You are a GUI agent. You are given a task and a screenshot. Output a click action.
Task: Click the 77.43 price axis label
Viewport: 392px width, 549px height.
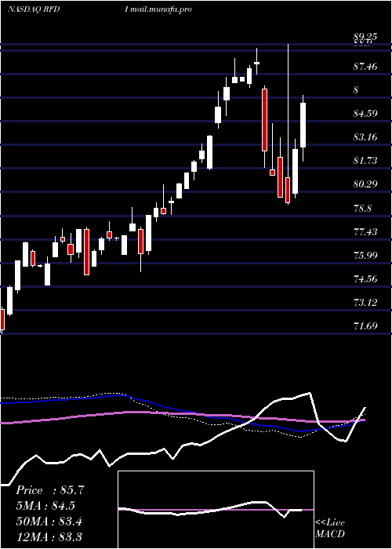[365, 232]
